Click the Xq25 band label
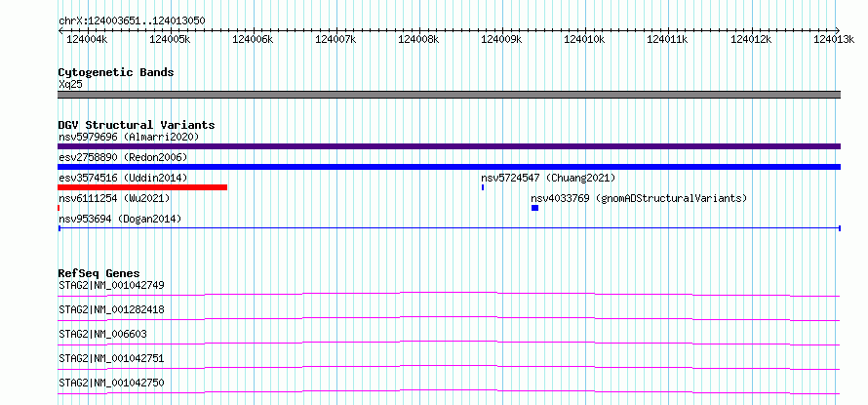 point(70,85)
